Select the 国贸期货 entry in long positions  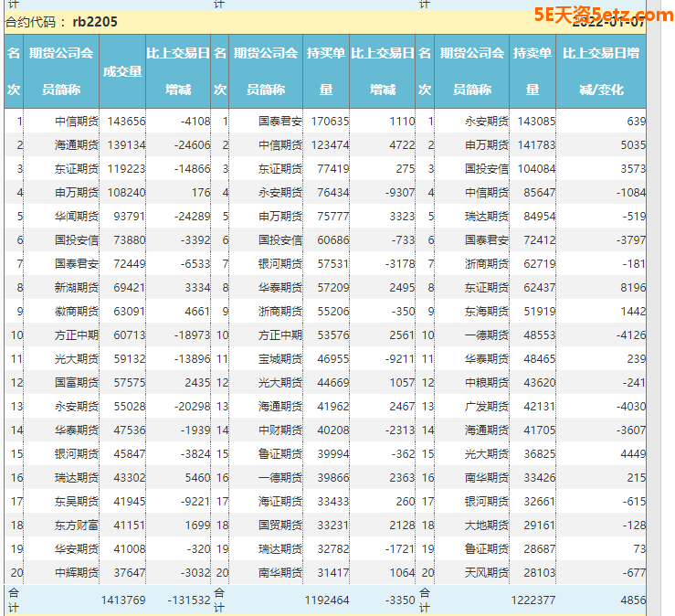(x=280, y=525)
